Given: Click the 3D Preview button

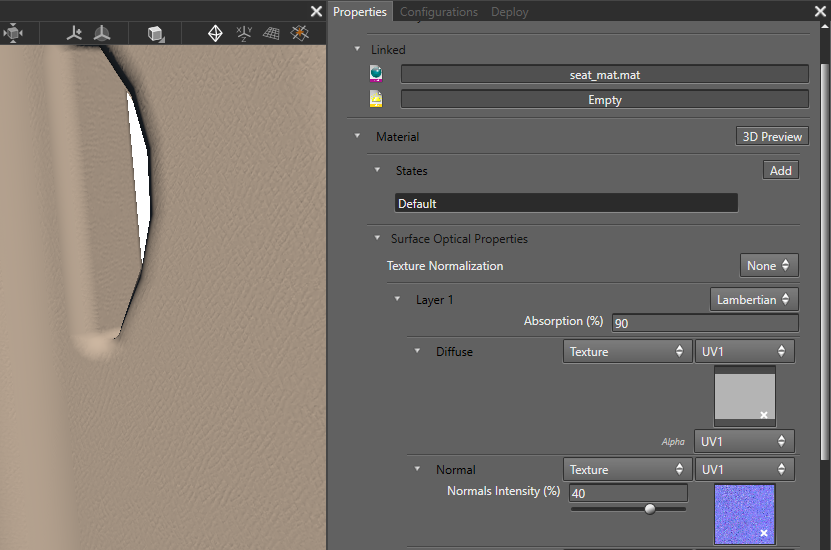Looking at the screenshot, I should click(x=772, y=136).
